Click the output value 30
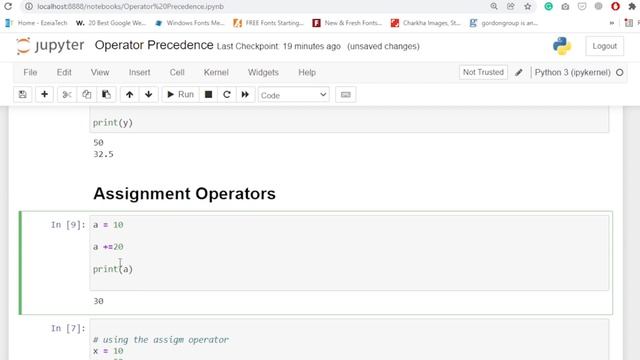 (x=98, y=301)
